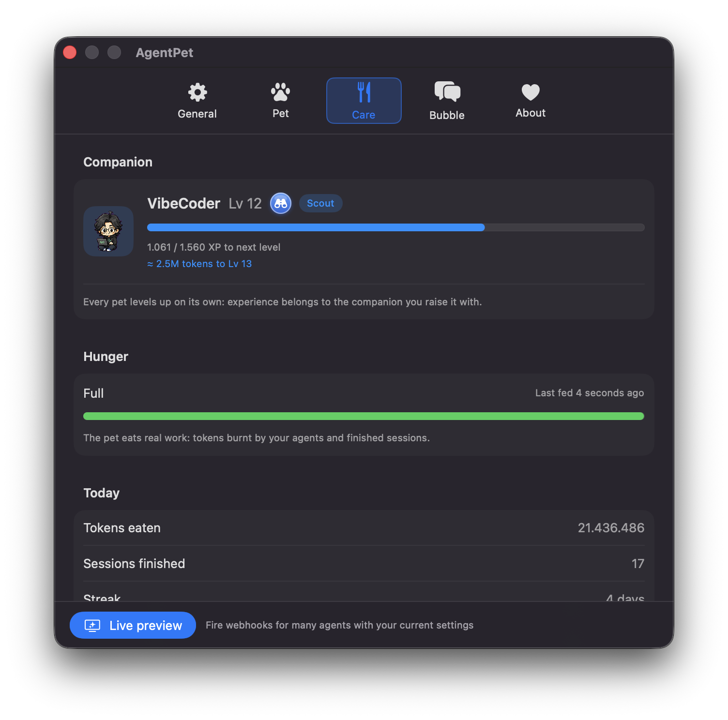
Task: Click the XP progress bar
Action: (395, 227)
